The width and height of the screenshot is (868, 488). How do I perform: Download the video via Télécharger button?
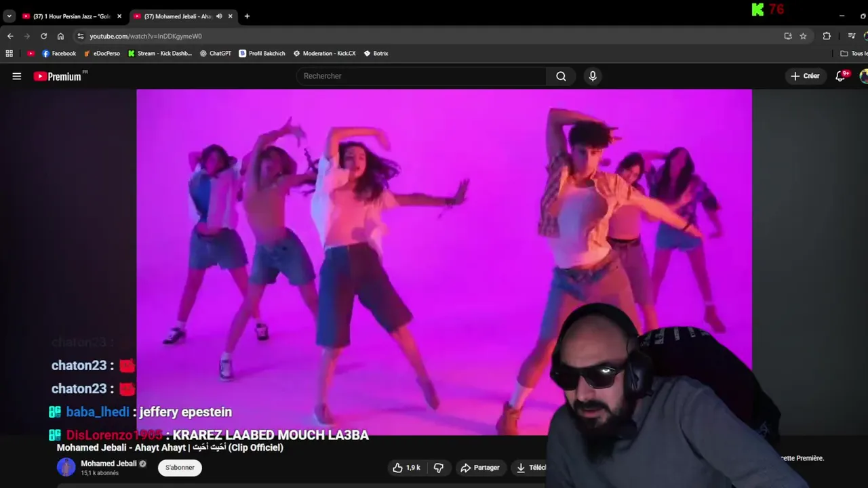point(530,468)
